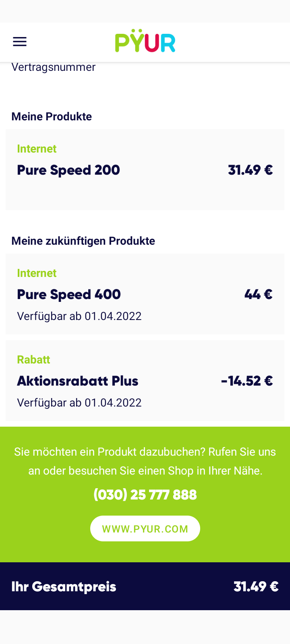The image size is (290, 644).
Task: Tap the -14.52 € discount amount
Action: pyautogui.click(x=247, y=381)
